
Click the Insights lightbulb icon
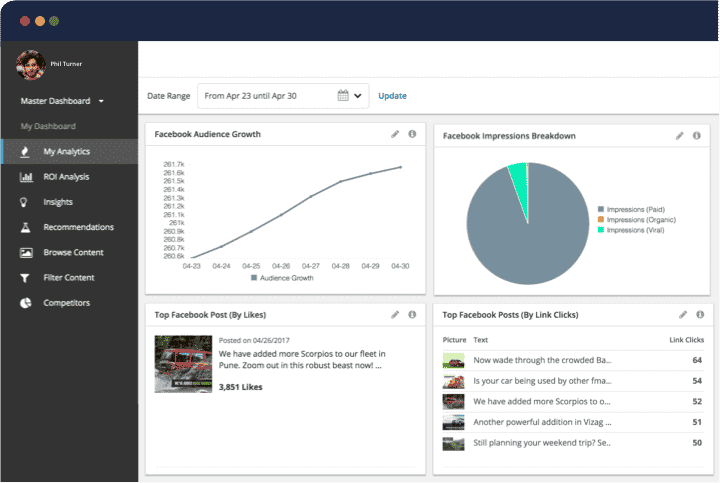click(25, 202)
